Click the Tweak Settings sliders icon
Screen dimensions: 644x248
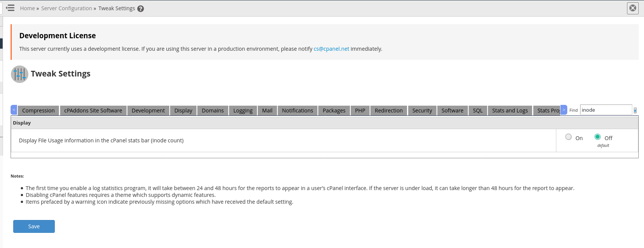click(20, 74)
